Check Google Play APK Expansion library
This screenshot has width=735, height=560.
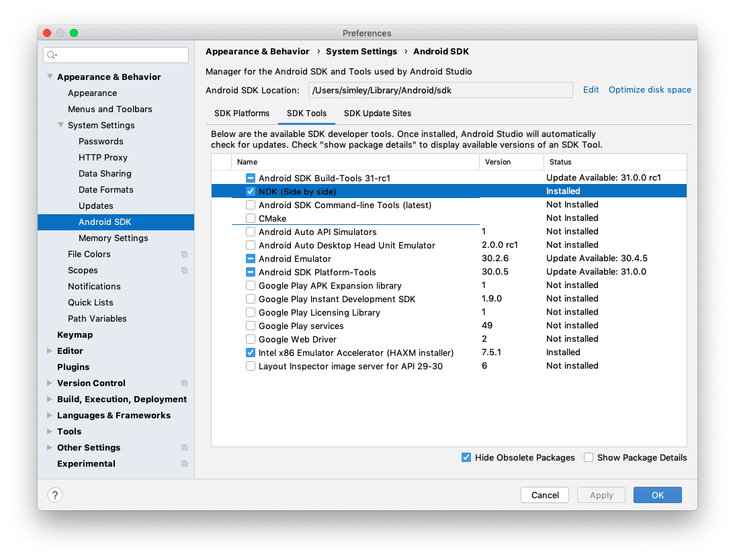pos(251,285)
